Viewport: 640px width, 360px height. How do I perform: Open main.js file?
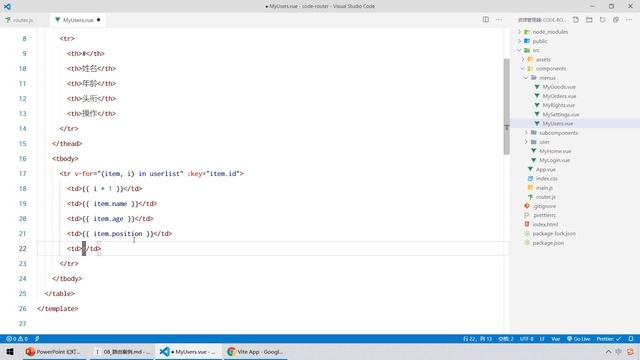(544, 188)
